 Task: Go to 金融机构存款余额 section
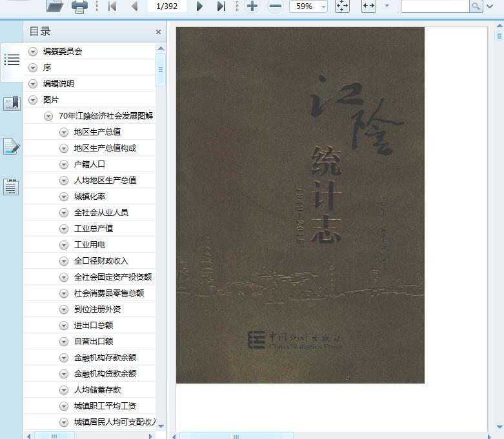(105, 357)
